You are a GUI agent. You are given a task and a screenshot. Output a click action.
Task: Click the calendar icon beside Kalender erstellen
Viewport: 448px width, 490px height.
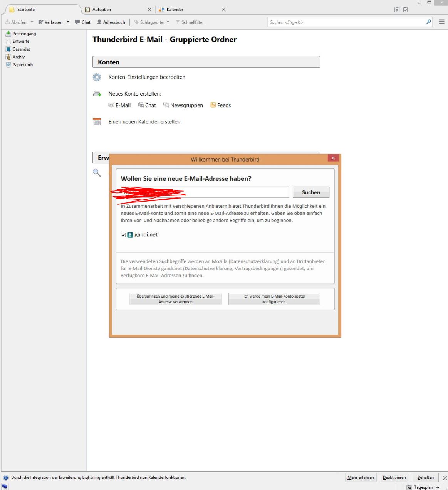[x=97, y=122]
